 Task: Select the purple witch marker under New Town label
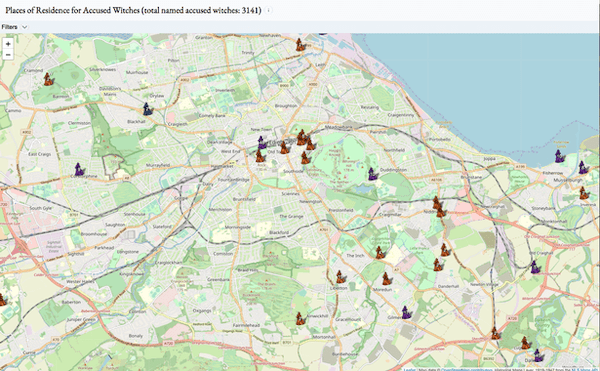262,142
